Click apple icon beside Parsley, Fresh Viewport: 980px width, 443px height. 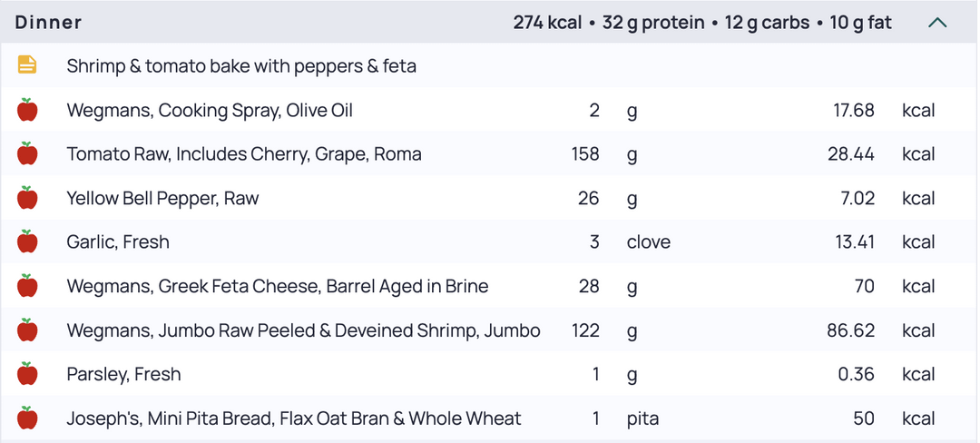tap(27, 374)
